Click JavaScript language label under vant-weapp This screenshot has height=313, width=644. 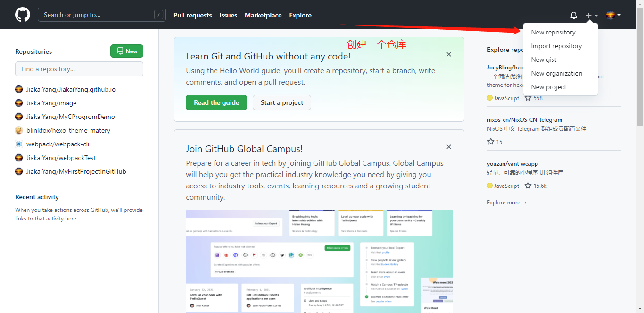[506, 186]
